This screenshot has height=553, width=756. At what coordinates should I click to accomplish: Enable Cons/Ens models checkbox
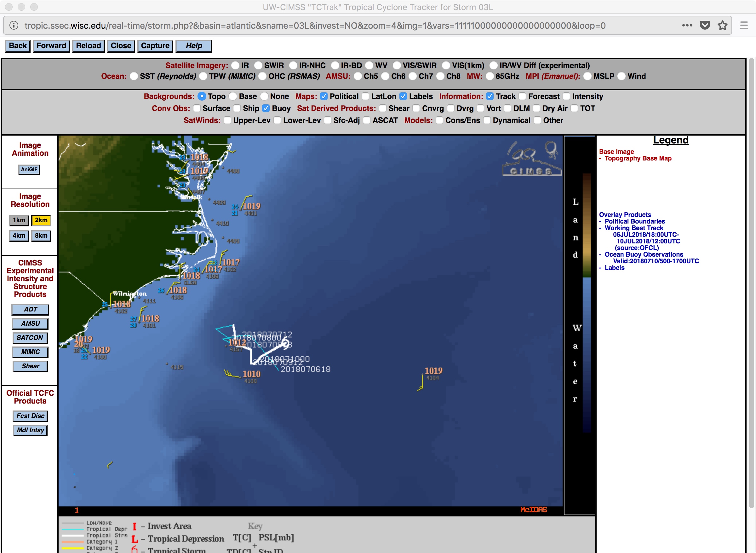pyautogui.click(x=439, y=120)
